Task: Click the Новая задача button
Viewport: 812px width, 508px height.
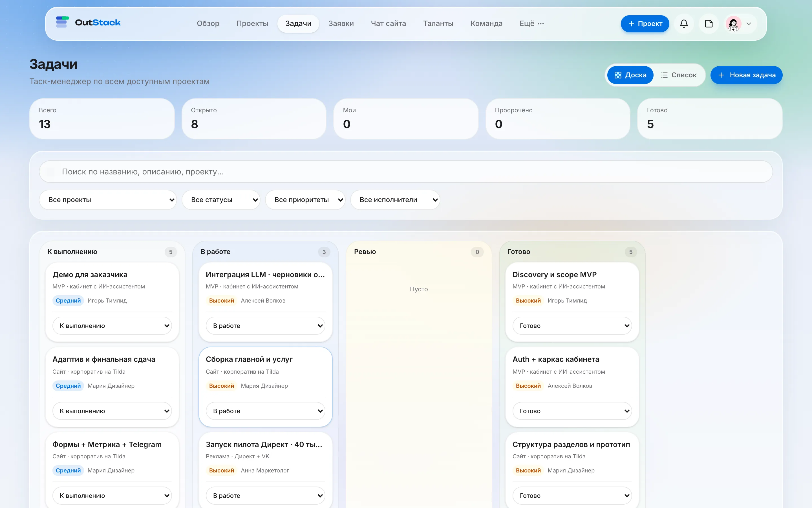Action: tap(746, 75)
